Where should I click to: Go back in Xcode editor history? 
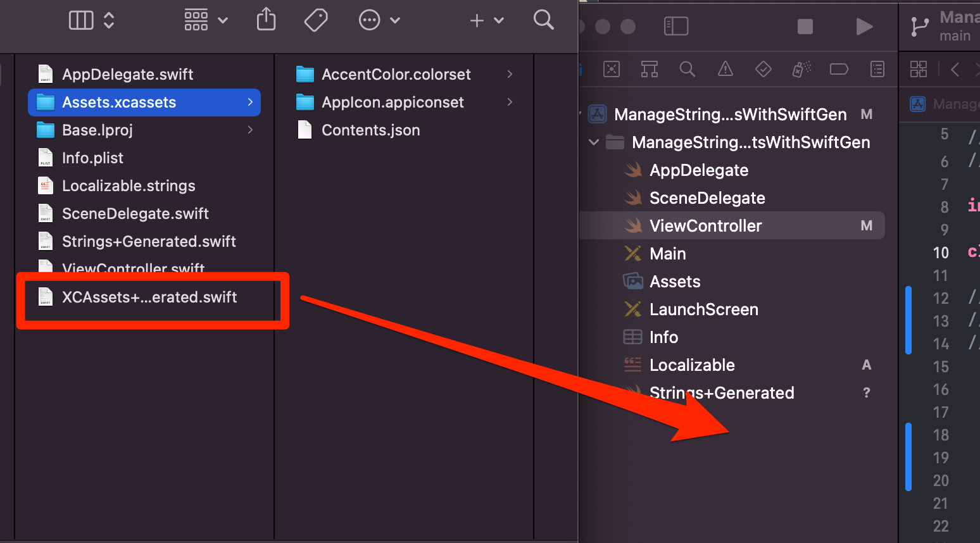[955, 69]
